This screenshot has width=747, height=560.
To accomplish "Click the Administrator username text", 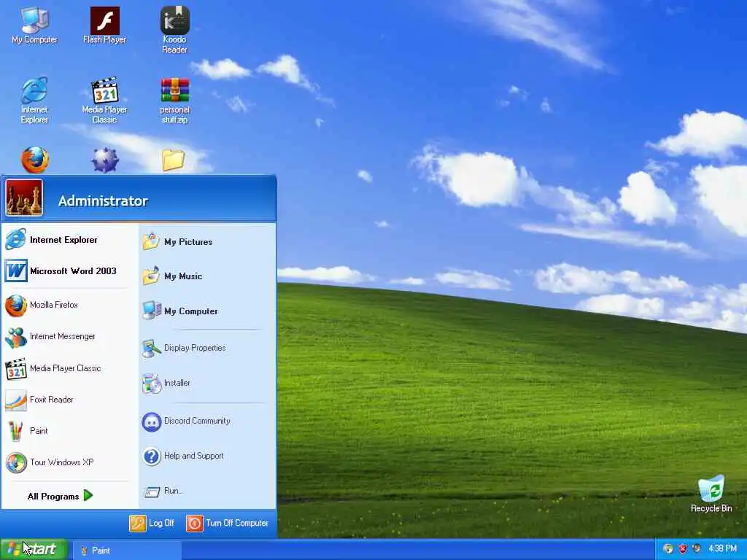I will [x=103, y=201].
